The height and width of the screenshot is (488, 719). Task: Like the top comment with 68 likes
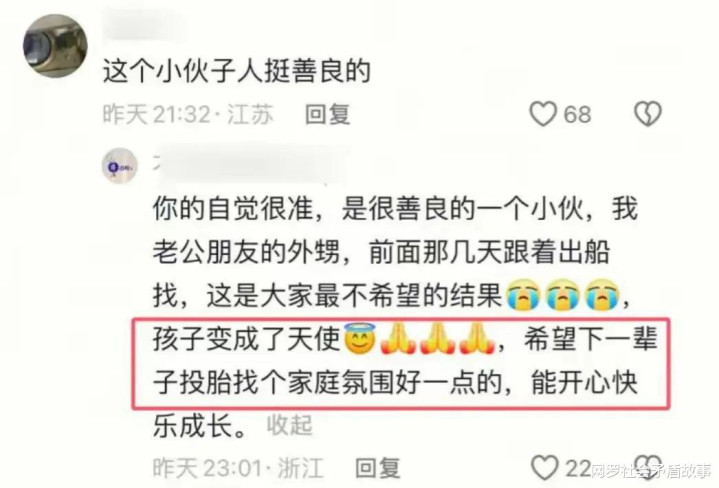click(543, 114)
